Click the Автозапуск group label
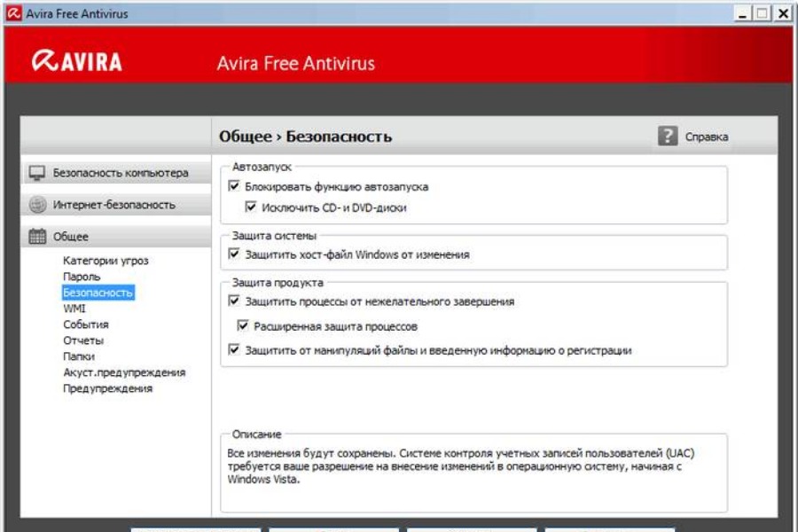 click(262, 167)
